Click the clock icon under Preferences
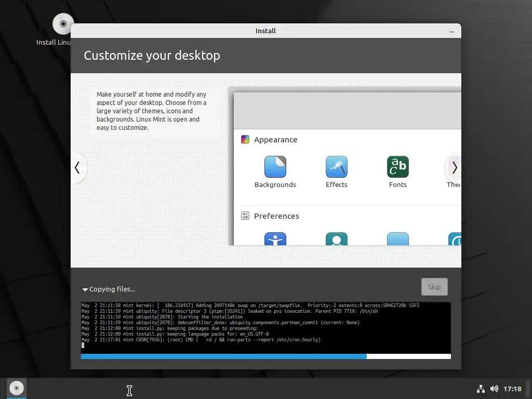The image size is (532, 399). [455, 239]
